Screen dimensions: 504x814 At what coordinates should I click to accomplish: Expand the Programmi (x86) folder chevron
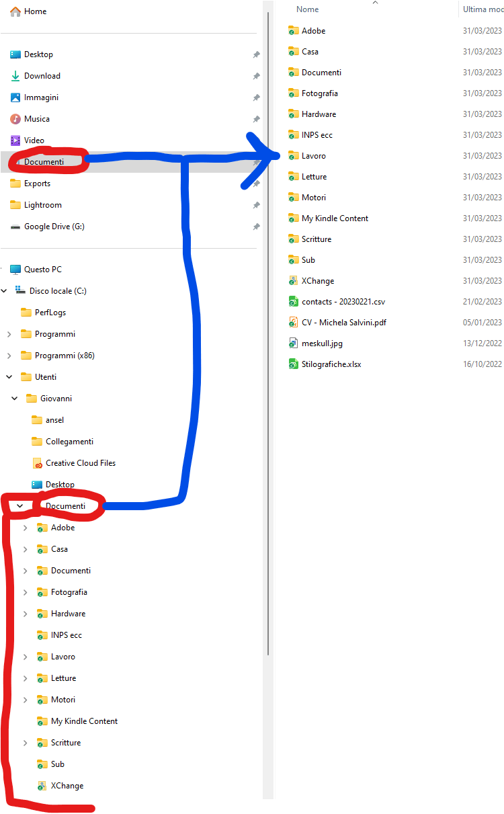point(9,356)
